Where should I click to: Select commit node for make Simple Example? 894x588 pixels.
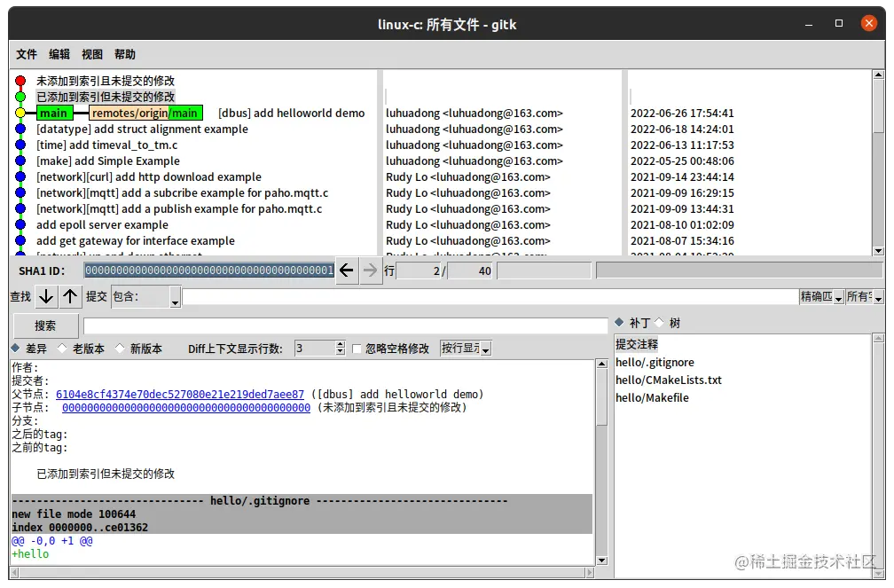20,161
